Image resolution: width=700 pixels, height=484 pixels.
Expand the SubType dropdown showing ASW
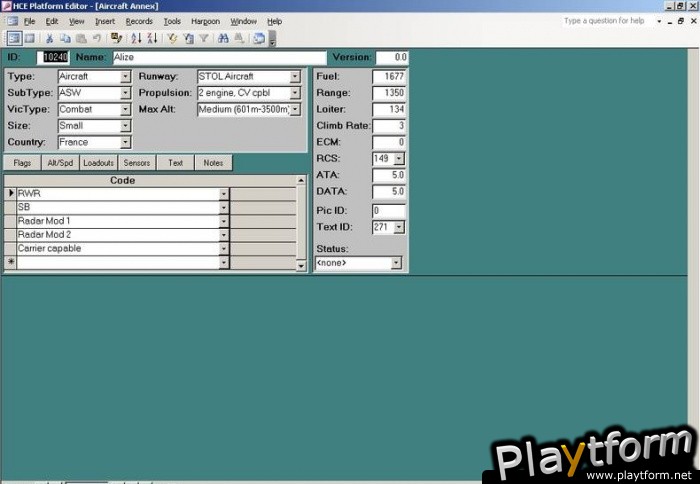(x=125, y=93)
